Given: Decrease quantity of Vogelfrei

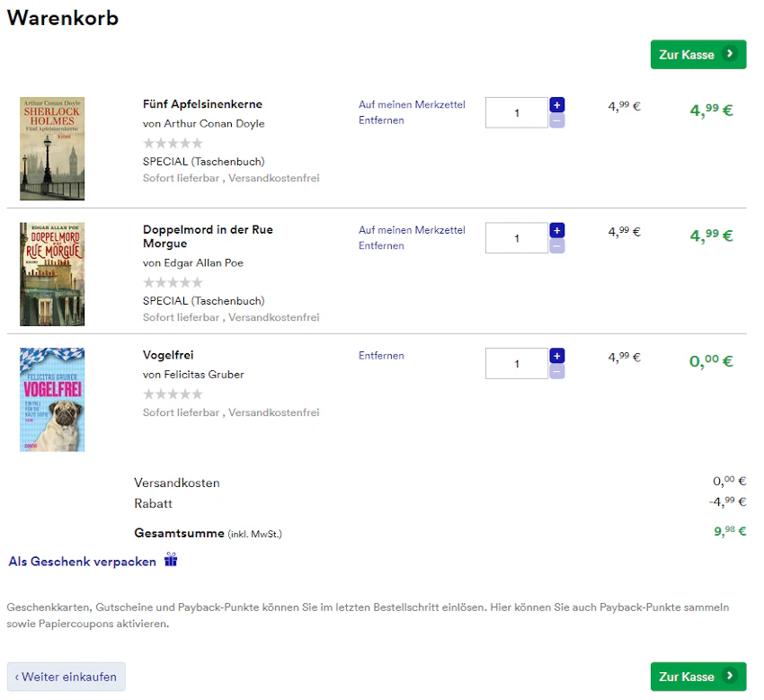Looking at the screenshot, I should click(x=557, y=372).
